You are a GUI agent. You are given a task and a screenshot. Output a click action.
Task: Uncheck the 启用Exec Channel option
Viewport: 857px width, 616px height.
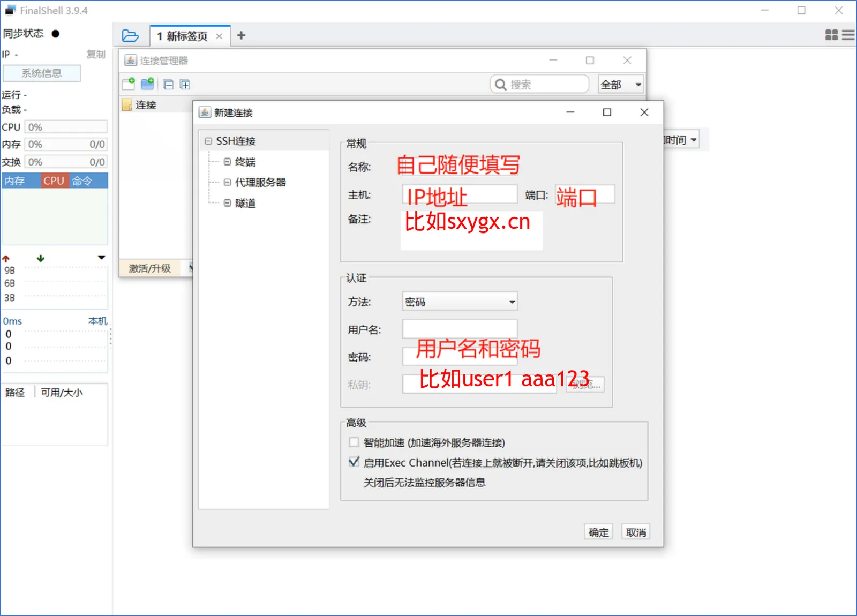pyautogui.click(x=354, y=462)
